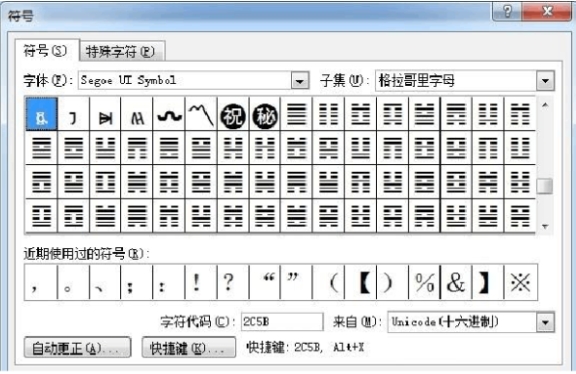Click the 自动更正(A)... button
The width and height of the screenshot is (576, 374).
(x=77, y=348)
